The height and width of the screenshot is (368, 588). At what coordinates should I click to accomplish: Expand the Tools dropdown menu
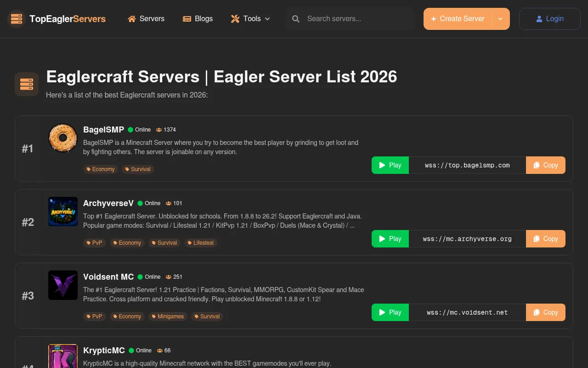coord(250,19)
